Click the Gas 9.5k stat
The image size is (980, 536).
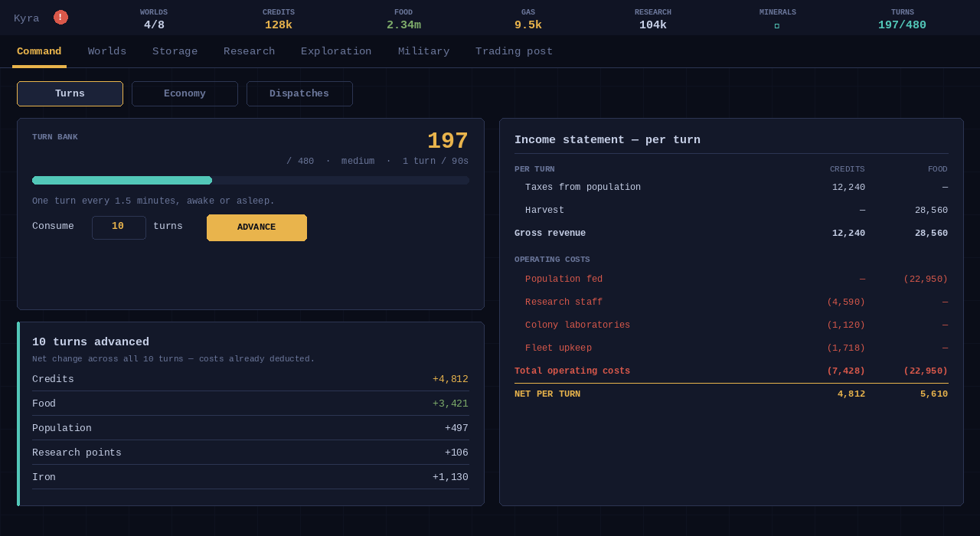(528, 19)
